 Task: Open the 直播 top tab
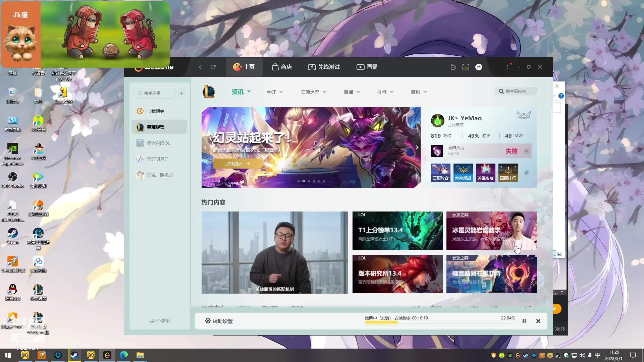367,67
